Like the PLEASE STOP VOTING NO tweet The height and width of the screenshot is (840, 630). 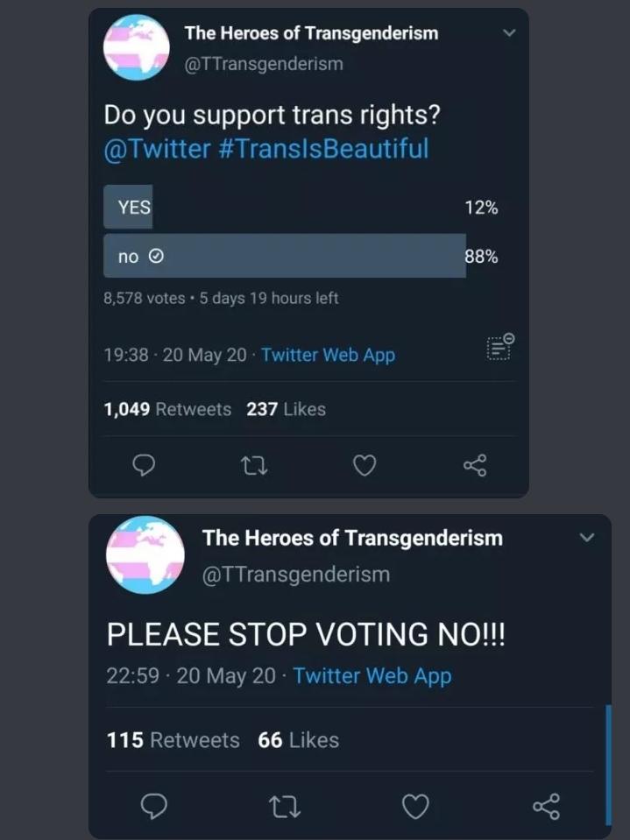pyautogui.click(x=415, y=807)
